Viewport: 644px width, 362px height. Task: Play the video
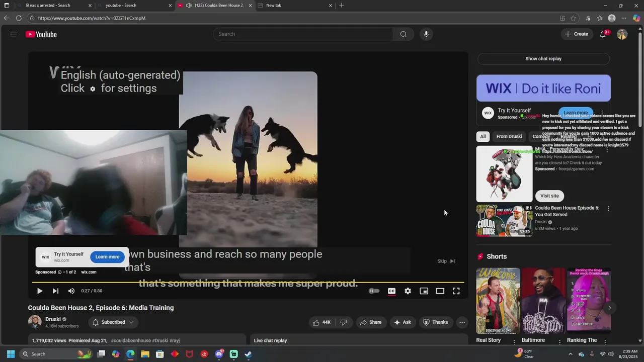point(39,291)
